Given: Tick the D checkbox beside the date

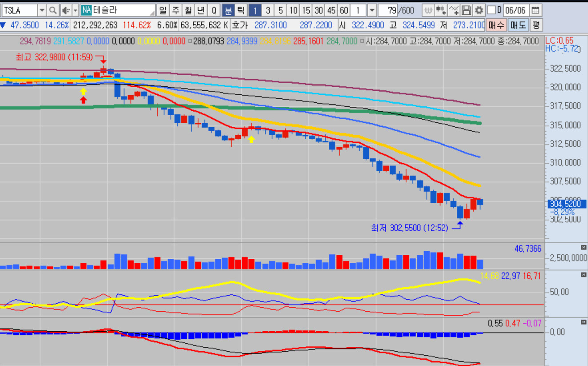Looking at the screenshot, I should (x=491, y=10).
